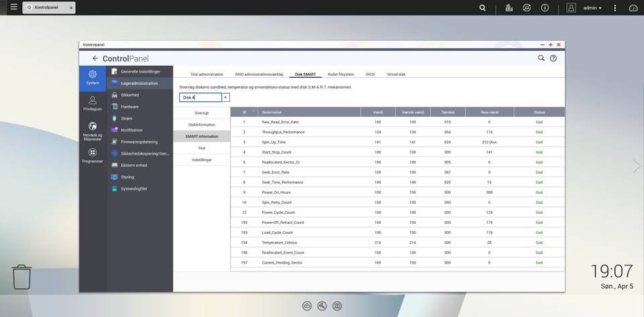The width and height of the screenshot is (644, 317).
Task: Open the Test section
Action: click(202, 148)
